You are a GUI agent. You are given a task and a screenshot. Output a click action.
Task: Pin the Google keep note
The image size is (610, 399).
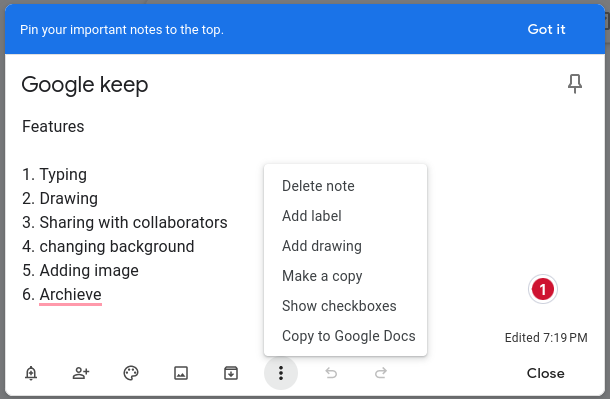click(x=575, y=84)
